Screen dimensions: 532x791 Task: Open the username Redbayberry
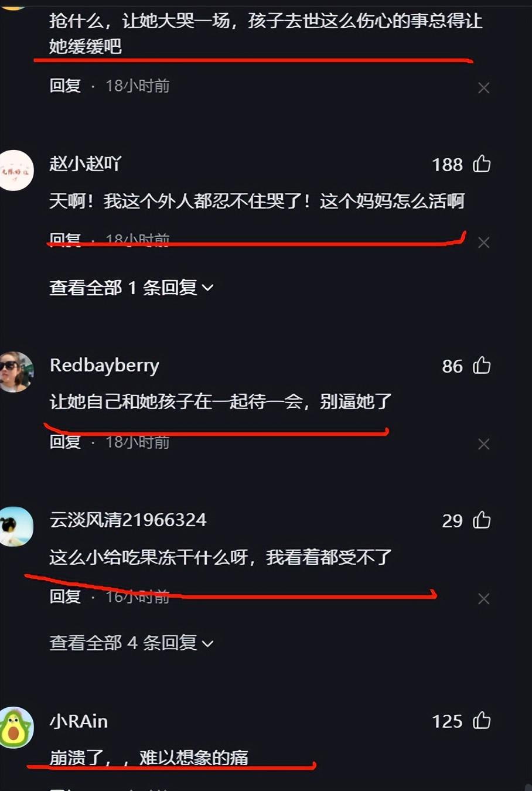(104, 366)
